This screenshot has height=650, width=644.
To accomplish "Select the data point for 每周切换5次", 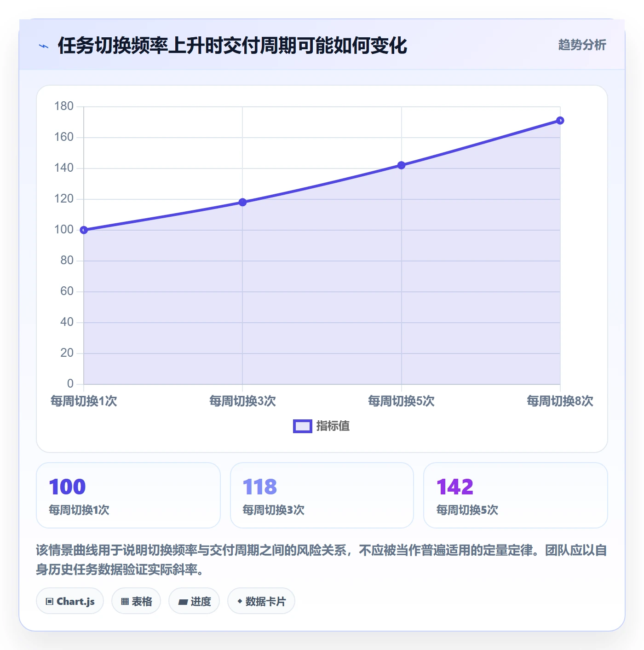I will [401, 165].
